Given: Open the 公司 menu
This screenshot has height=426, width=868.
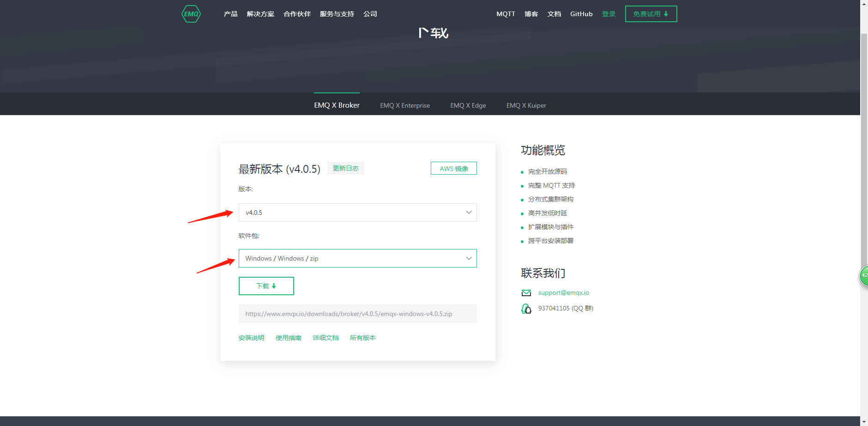Looking at the screenshot, I should [370, 14].
